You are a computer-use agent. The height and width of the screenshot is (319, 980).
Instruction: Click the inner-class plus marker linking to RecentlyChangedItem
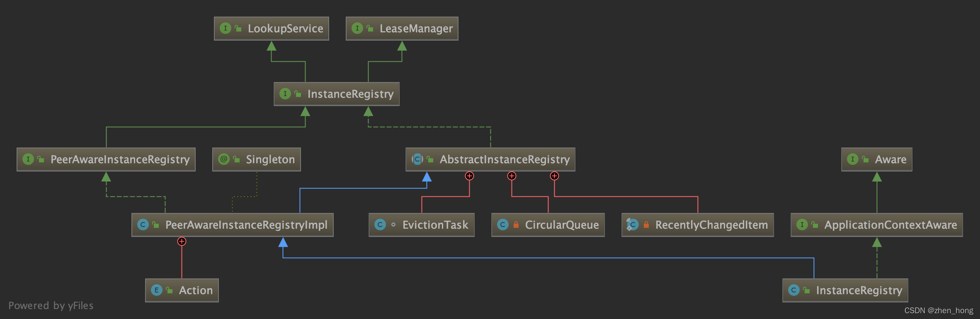[x=554, y=176]
